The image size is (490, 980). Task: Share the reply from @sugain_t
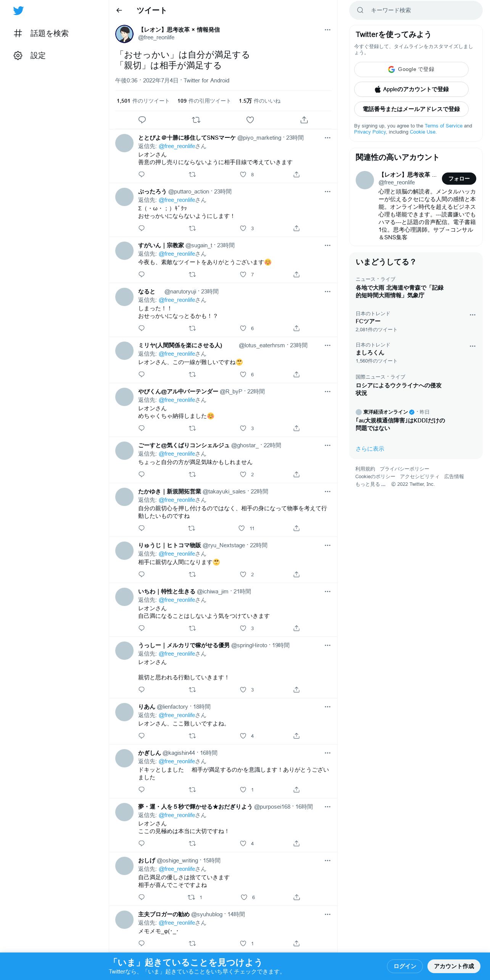pyautogui.click(x=297, y=274)
